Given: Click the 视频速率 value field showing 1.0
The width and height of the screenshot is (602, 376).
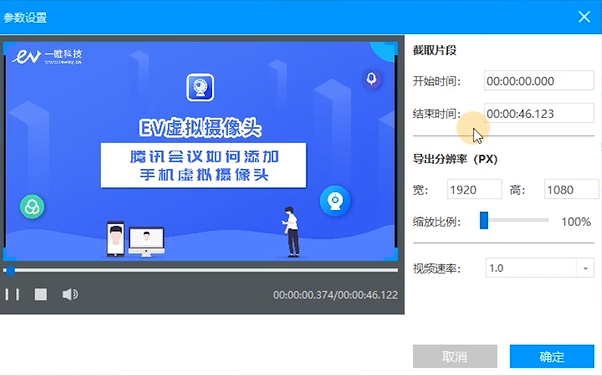Looking at the screenshot, I should point(531,268).
